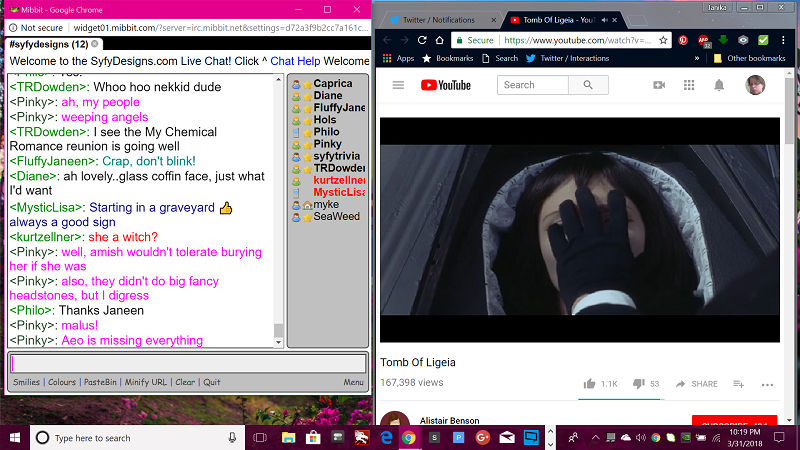This screenshot has height=450, width=800.
Task: Open Adblock Plus extension icon
Action: click(x=704, y=40)
